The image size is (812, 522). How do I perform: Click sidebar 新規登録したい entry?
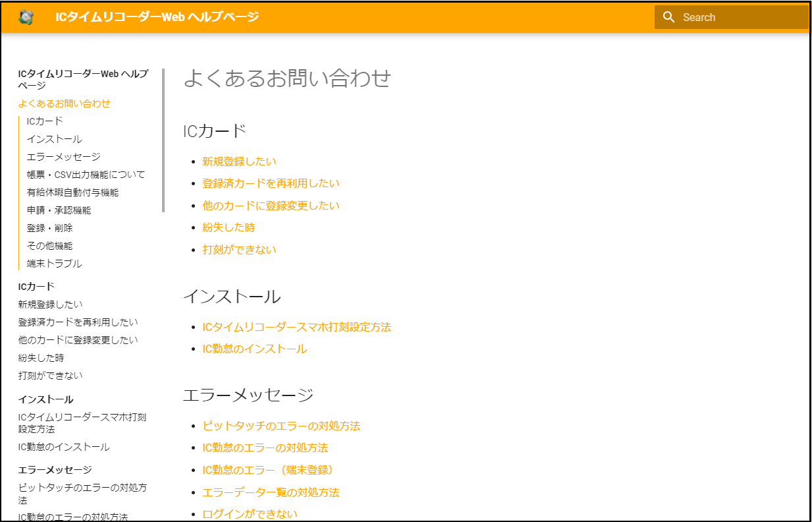coord(51,304)
